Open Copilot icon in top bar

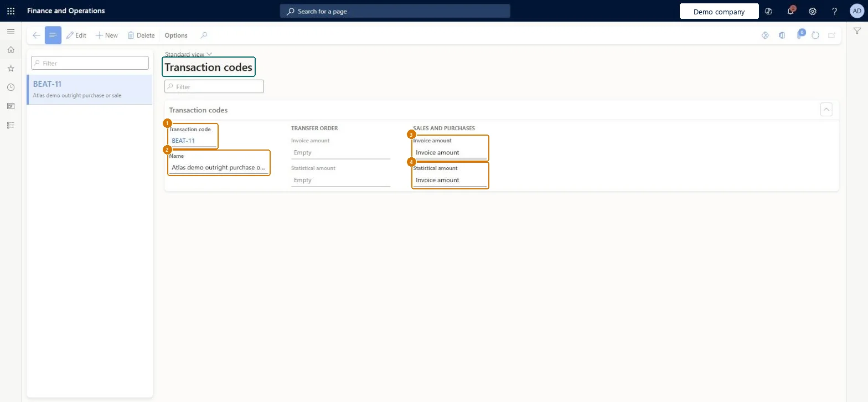768,11
